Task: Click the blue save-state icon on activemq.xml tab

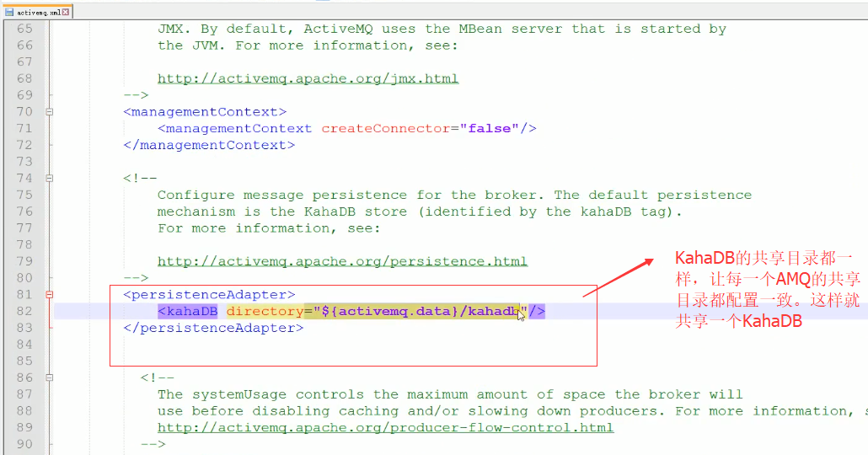Action: pyautogui.click(x=9, y=12)
